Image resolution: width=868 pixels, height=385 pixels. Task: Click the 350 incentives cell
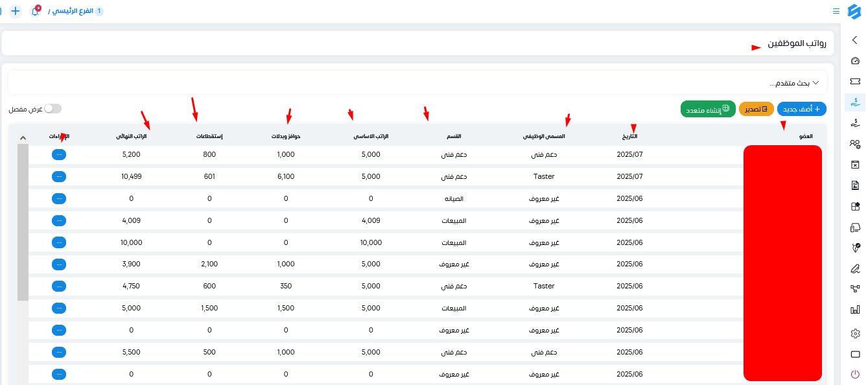(286, 286)
